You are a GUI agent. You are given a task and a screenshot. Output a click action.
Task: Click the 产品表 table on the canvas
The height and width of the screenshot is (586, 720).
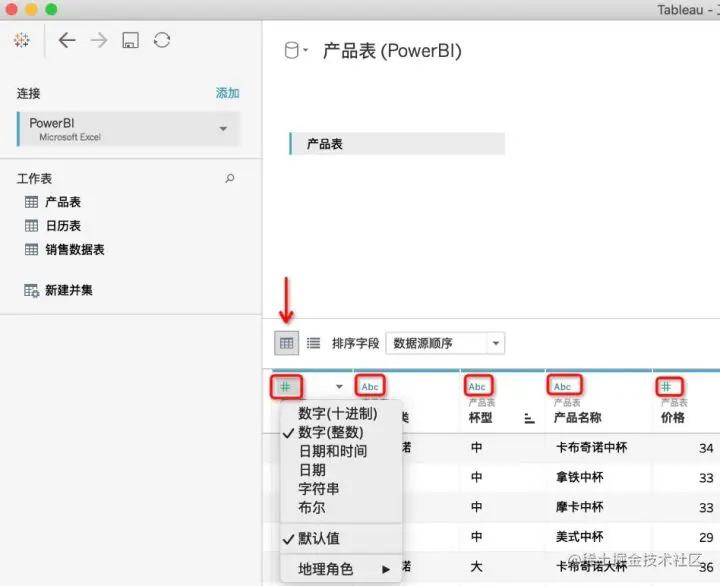[397, 144]
